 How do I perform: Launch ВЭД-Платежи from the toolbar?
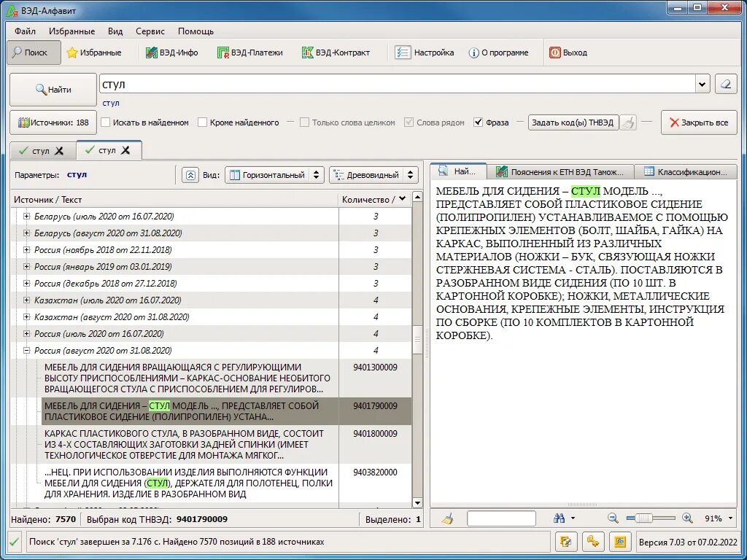coord(249,52)
